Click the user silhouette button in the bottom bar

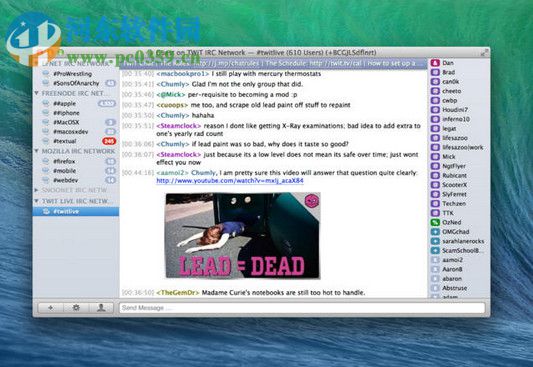101,308
